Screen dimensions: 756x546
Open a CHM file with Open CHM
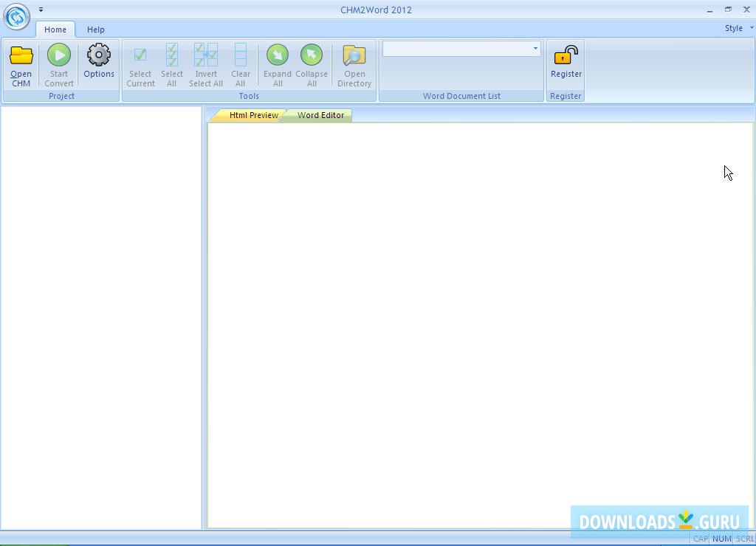[21, 65]
